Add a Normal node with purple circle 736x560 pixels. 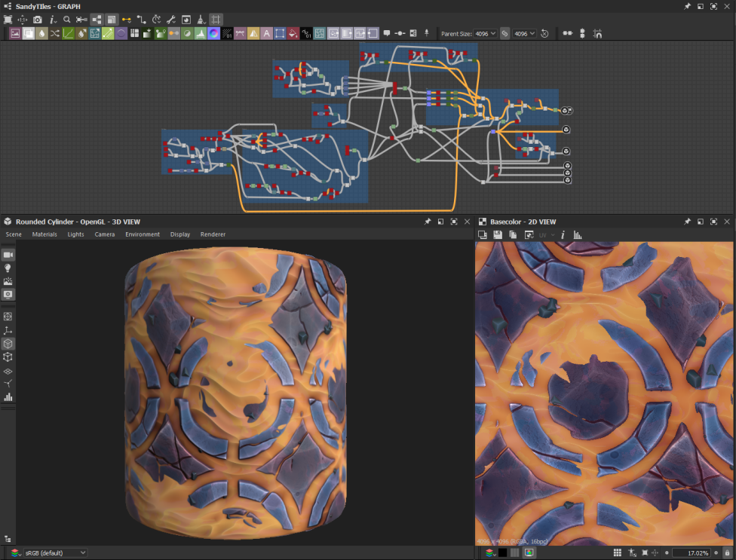[x=121, y=33]
